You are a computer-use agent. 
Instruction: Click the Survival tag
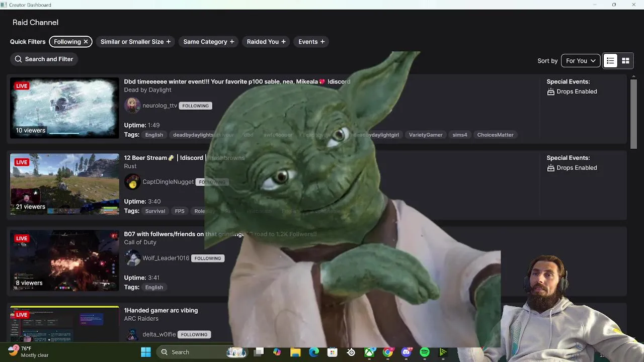155,211
